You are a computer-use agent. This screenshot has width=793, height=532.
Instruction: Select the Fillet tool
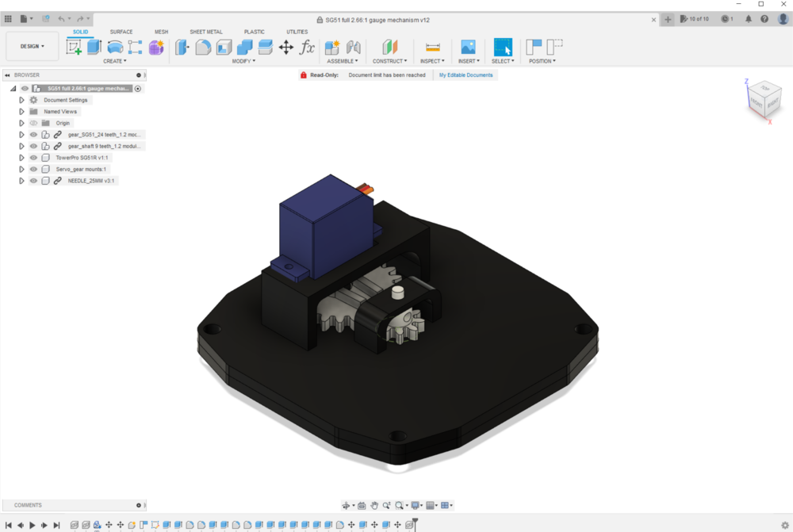click(x=203, y=47)
